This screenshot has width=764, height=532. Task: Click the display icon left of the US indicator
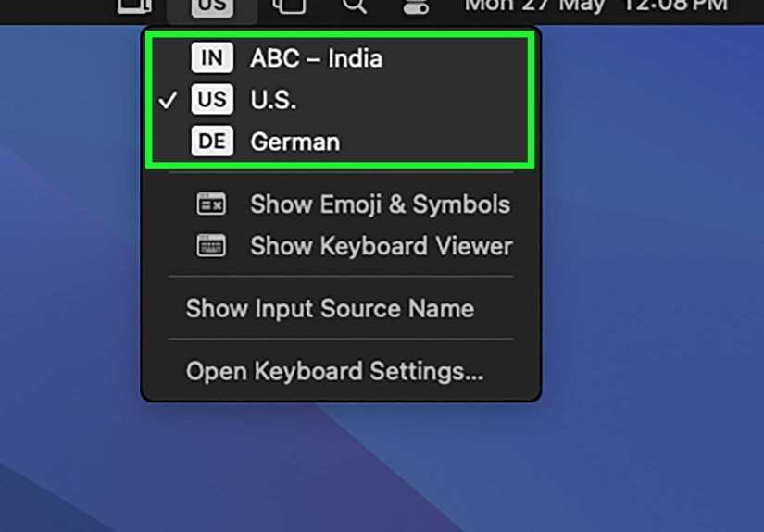[134, 6]
